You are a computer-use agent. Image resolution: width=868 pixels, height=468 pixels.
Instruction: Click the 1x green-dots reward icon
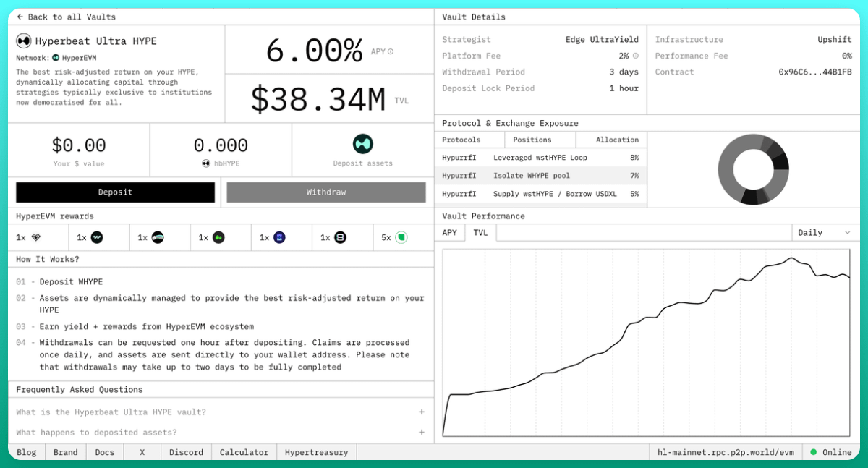218,237
